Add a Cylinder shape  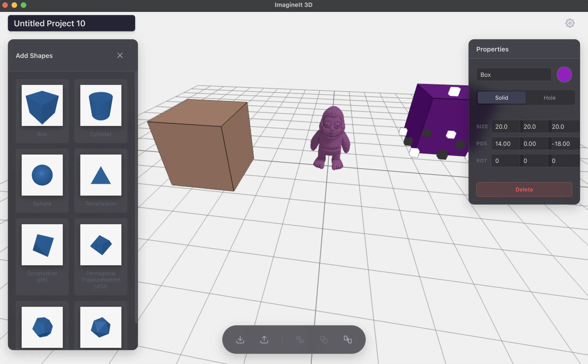(x=101, y=111)
